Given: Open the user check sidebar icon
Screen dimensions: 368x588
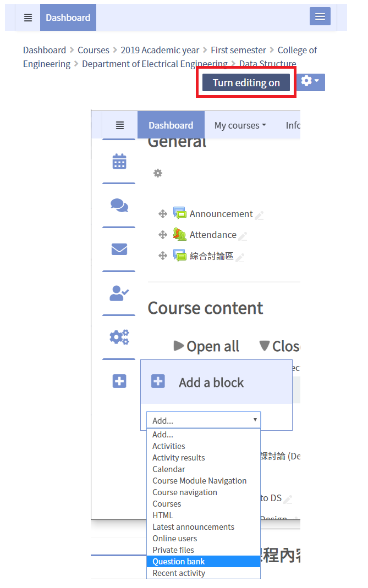Looking at the screenshot, I should [x=119, y=293].
